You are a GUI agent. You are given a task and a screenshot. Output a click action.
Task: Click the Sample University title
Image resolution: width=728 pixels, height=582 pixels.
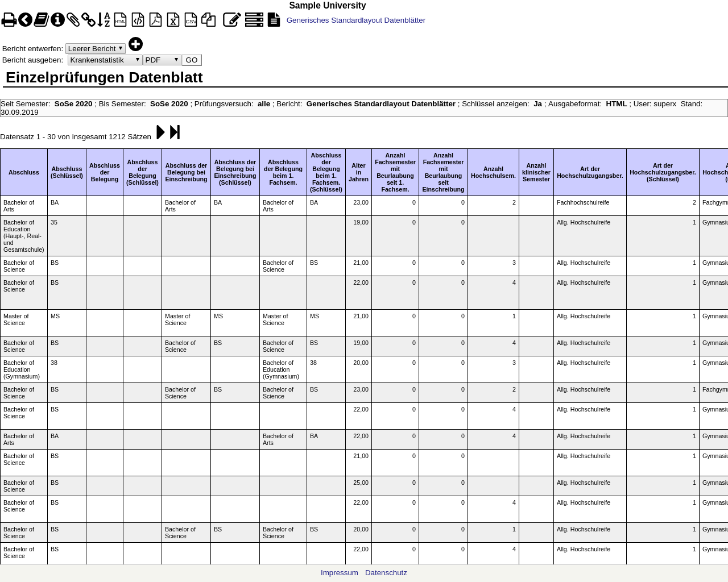328,6
